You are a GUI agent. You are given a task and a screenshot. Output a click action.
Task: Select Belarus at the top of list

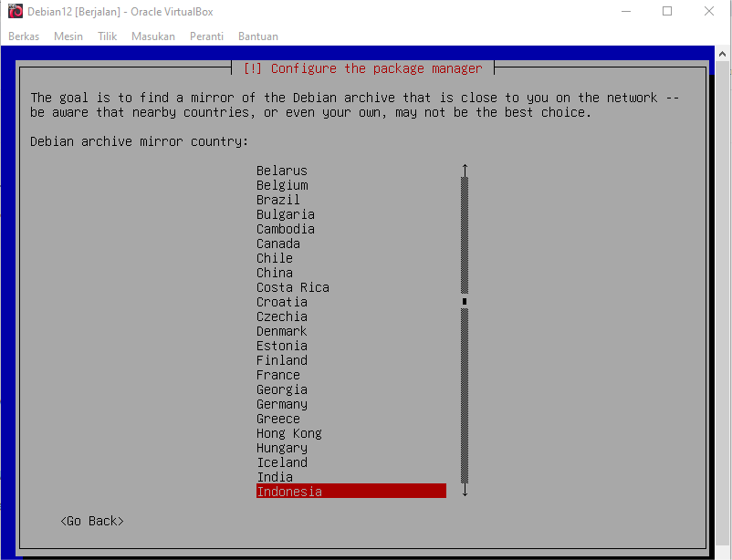[x=281, y=171]
